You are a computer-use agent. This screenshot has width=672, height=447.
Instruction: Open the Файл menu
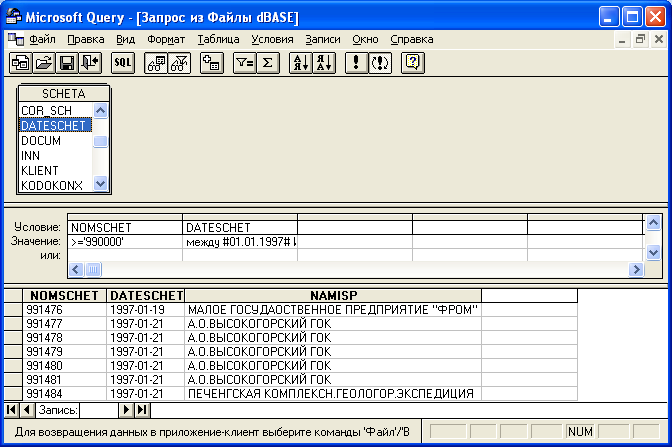pyautogui.click(x=42, y=39)
